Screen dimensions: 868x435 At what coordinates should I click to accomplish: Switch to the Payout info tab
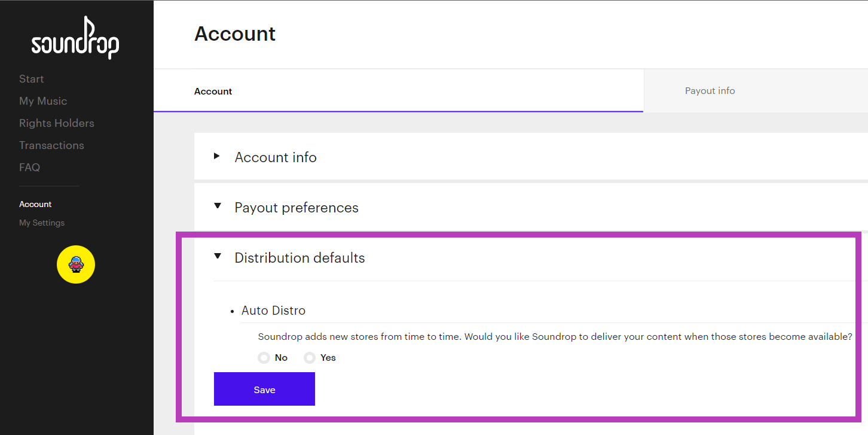756,91
